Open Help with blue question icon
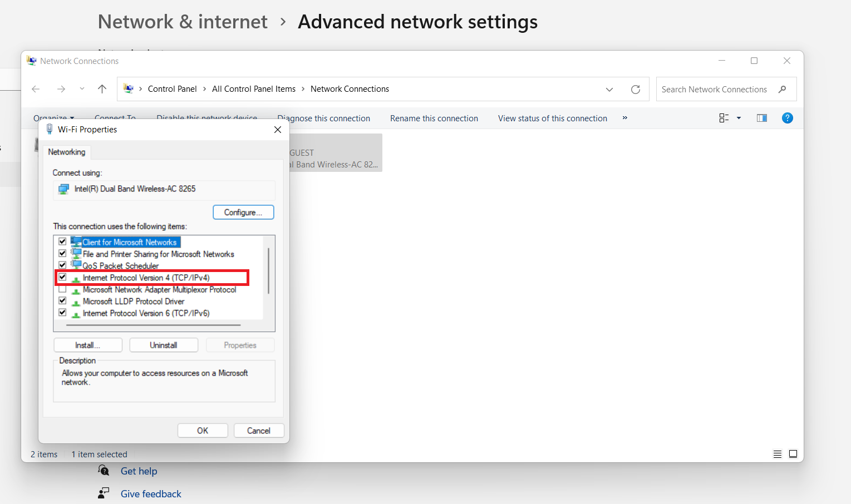The image size is (851, 504). tap(788, 118)
